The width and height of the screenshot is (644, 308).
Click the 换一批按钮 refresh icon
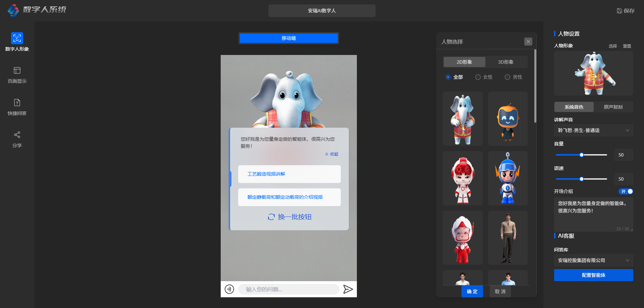pyautogui.click(x=271, y=217)
